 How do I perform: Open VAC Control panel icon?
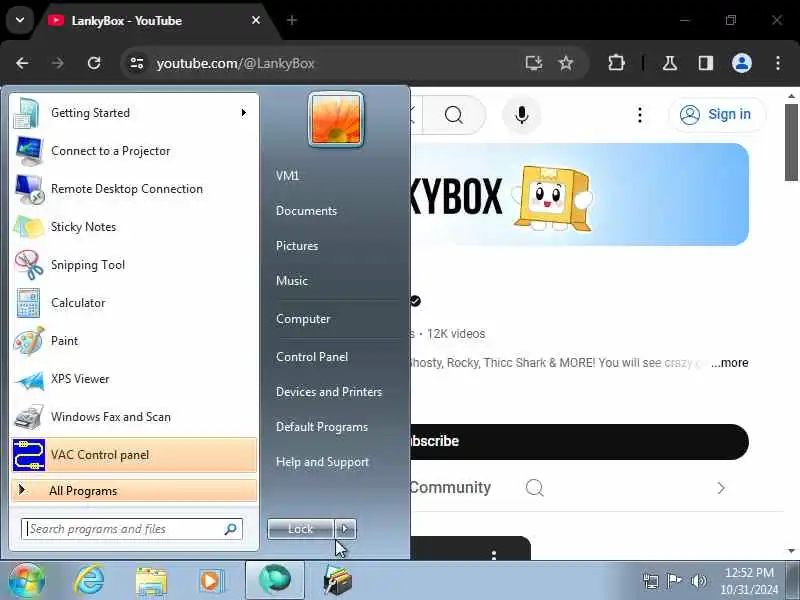[x=29, y=455]
